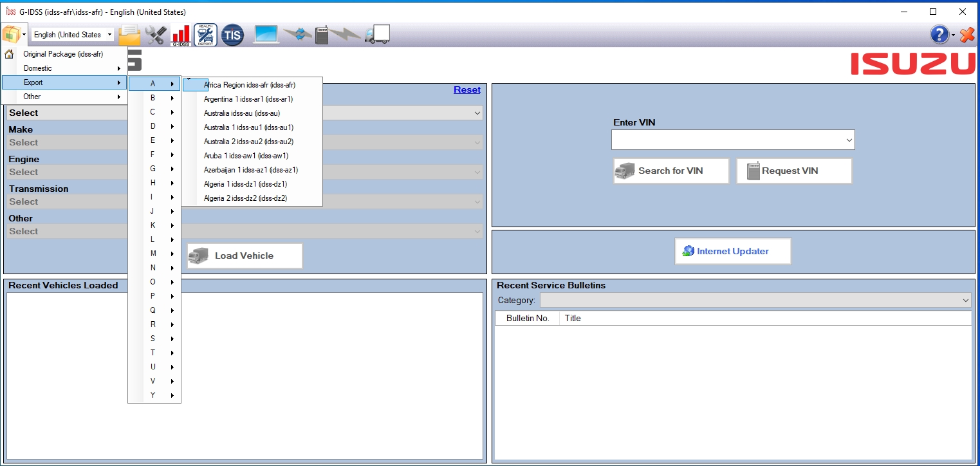The width and height of the screenshot is (980, 466).
Task: Click the white truck toolbar icon
Action: [x=377, y=35]
